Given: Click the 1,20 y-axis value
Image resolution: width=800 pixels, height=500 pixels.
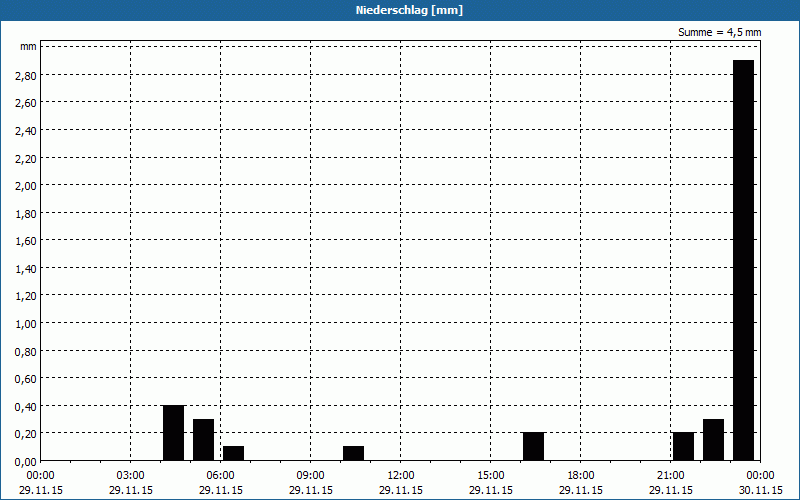Looking at the screenshot, I should pos(27,296).
